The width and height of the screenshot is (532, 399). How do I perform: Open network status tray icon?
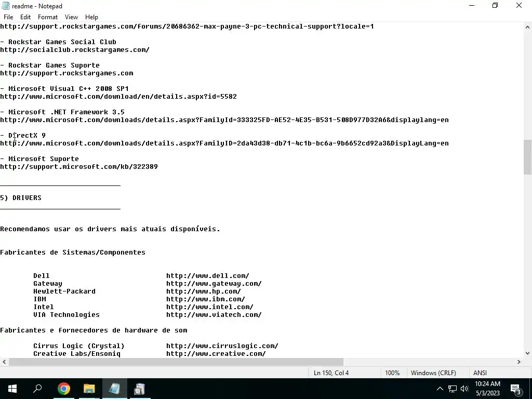tap(453, 389)
